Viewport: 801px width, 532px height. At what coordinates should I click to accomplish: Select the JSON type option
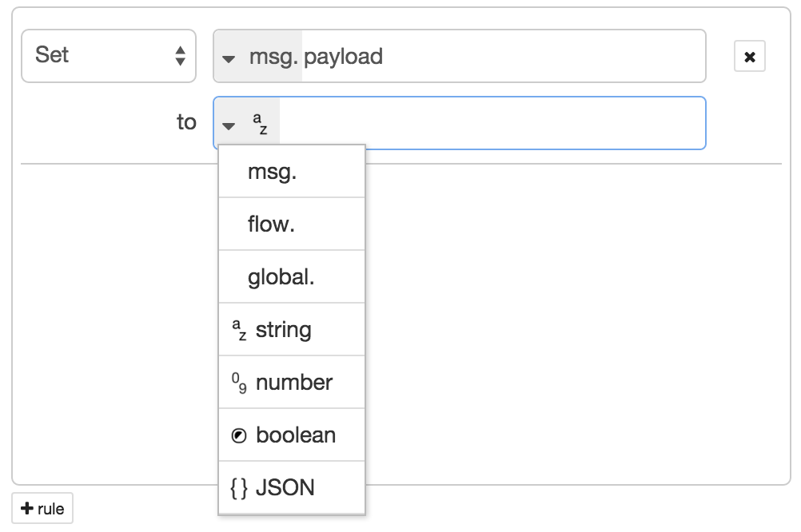click(x=292, y=488)
